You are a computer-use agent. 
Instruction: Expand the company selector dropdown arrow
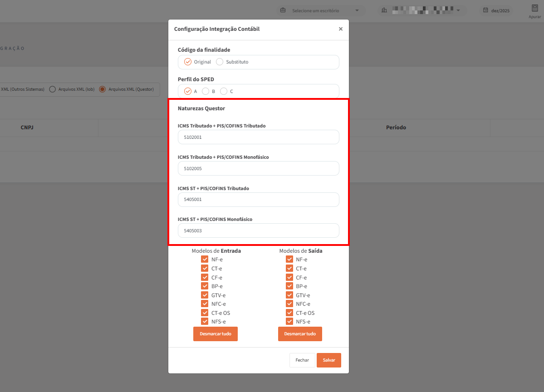(x=458, y=10)
